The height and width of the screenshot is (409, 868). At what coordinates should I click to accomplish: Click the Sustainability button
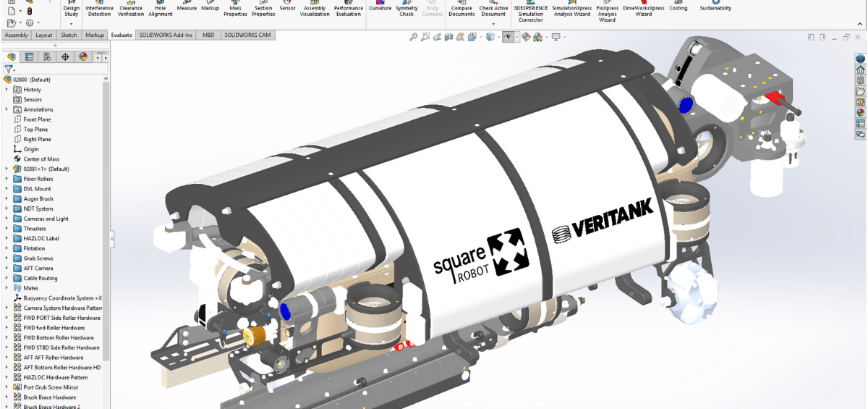click(x=715, y=8)
